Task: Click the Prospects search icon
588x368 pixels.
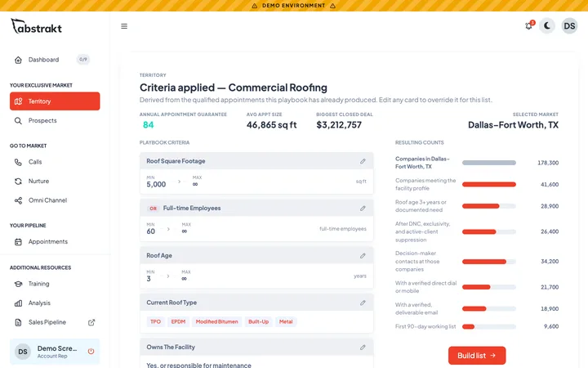Action: 18,120
